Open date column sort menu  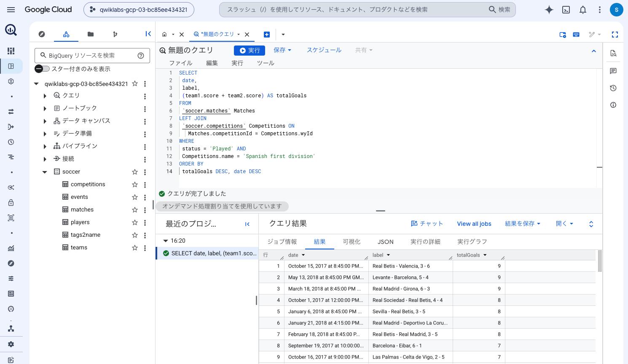pos(303,255)
